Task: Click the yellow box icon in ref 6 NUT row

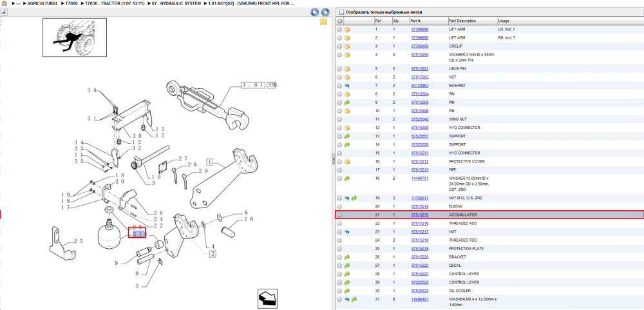Action: (347, 77)
